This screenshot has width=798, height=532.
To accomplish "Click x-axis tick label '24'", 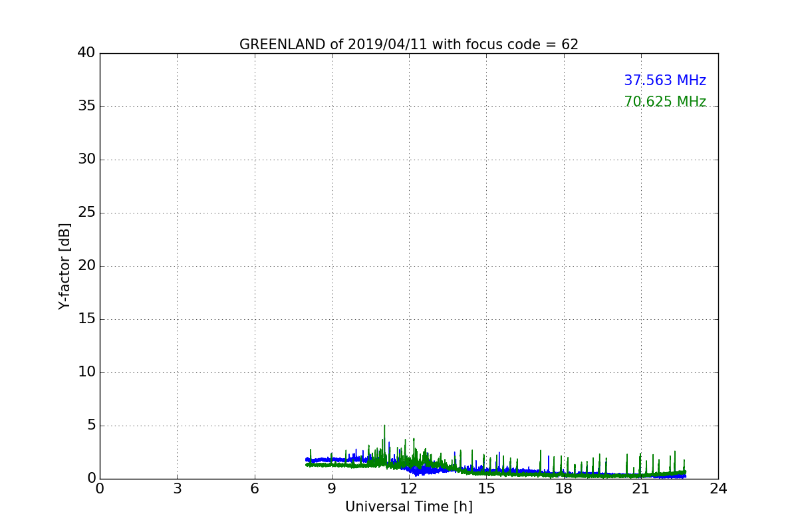I will click(x=718, y=489).
